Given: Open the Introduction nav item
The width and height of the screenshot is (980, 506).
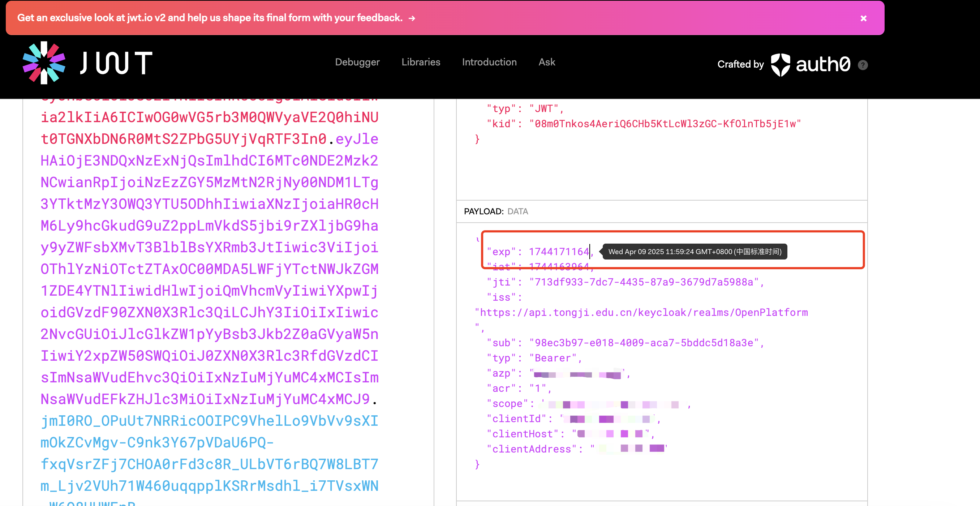Looking at the screenshot, I should pos(489,62).
